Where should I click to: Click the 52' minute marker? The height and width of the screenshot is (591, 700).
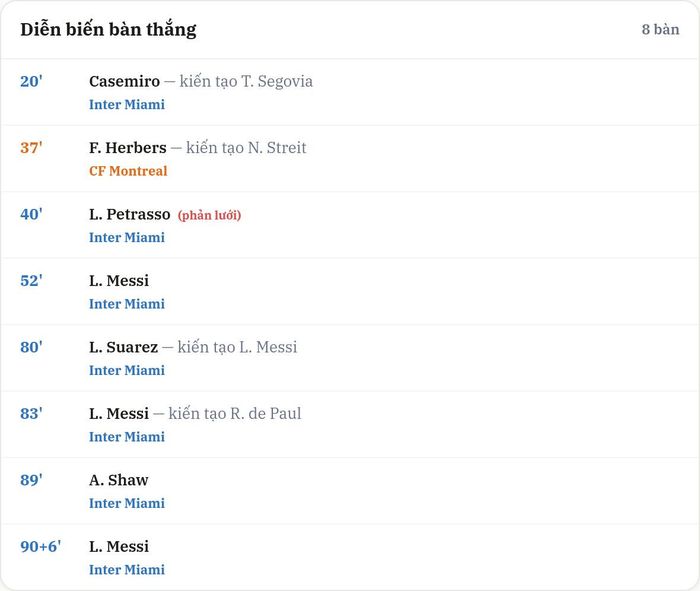pos(31,281)
